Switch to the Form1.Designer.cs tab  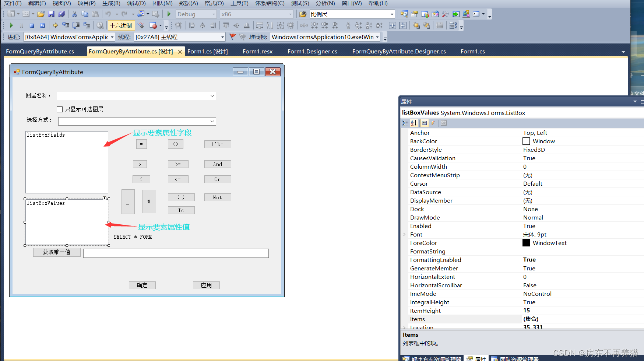pos(312,52)
